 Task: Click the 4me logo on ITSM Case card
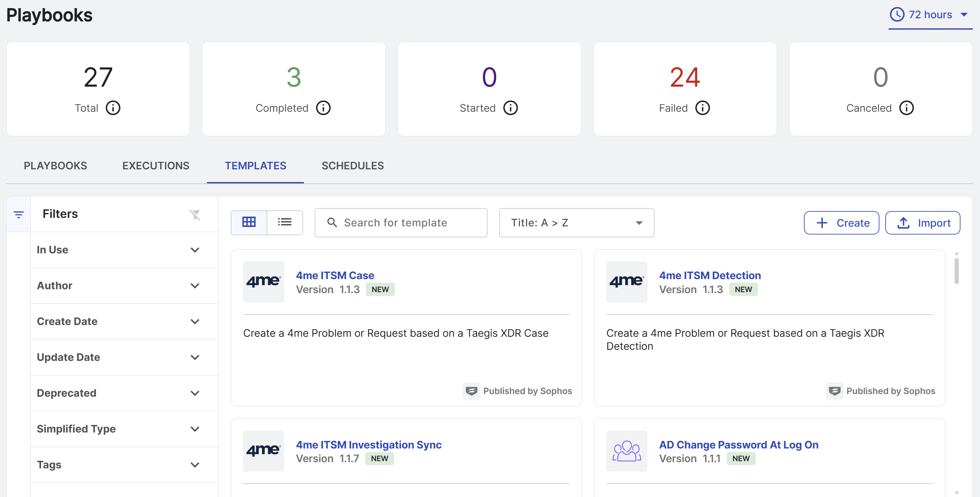click(x=264, y=282)
